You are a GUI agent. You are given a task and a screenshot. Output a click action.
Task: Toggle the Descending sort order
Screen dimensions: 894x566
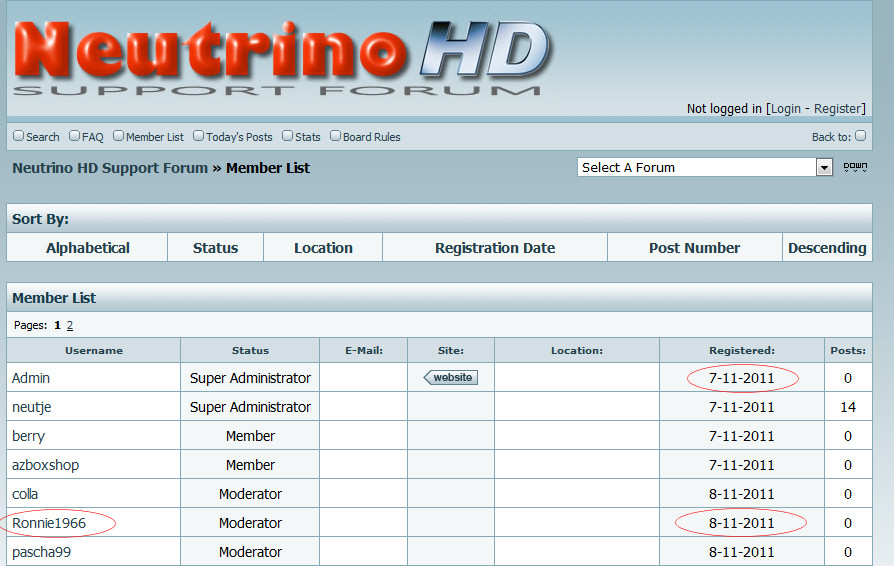(x=827, y=248)
